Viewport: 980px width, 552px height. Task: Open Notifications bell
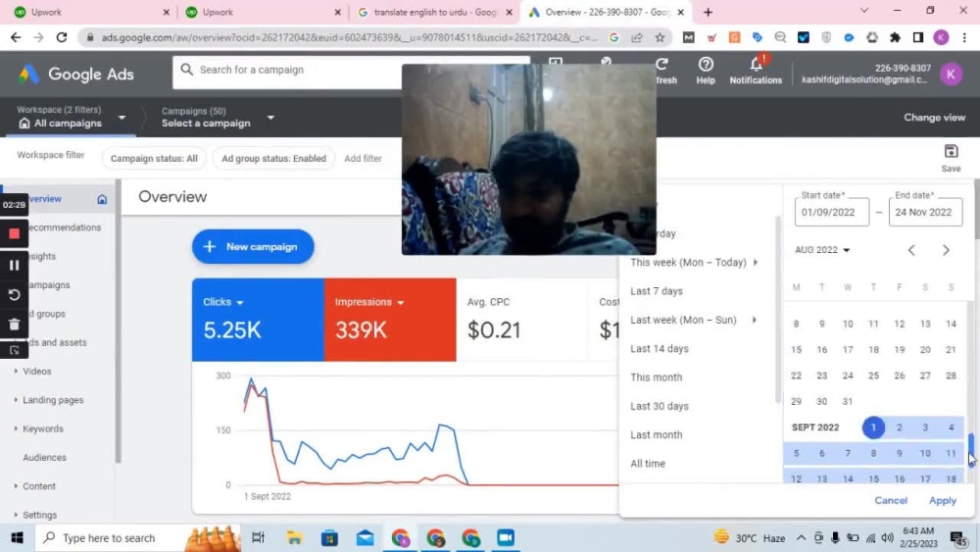(756, 70)
